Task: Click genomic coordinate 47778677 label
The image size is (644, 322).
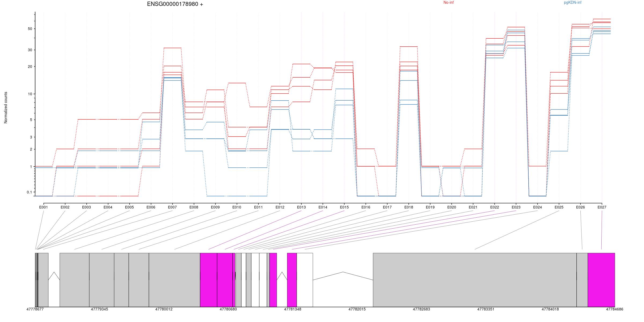Action: [35, 309]
